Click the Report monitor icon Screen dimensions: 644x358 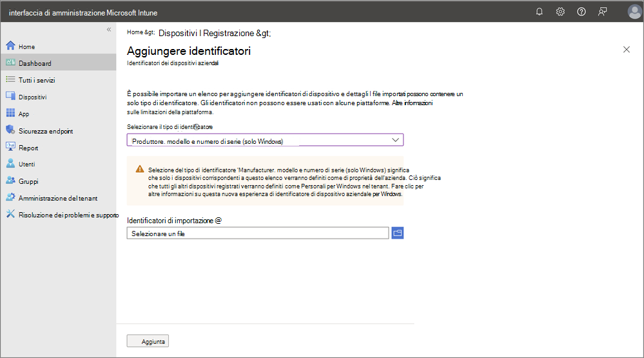(x=11, y=146)
